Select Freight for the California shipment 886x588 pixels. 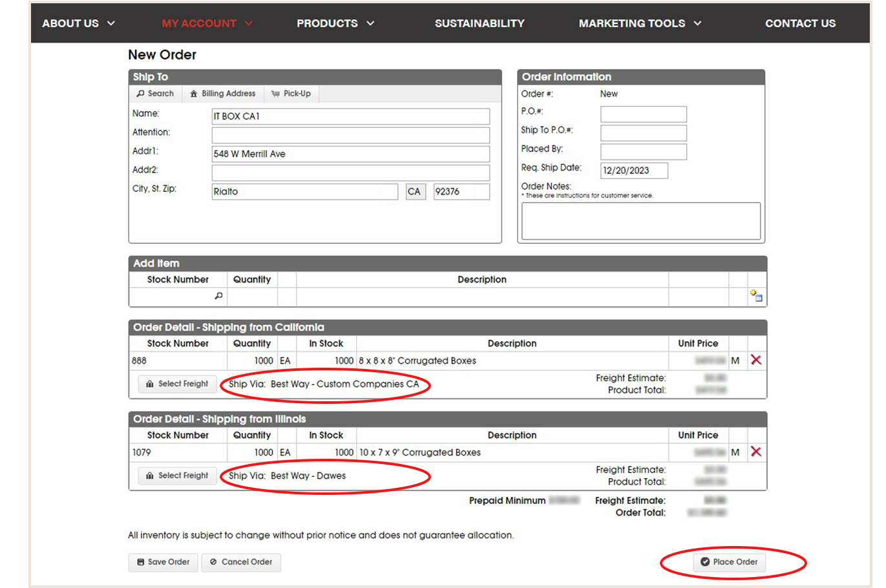pyautogui.click(x=178, y=384)
